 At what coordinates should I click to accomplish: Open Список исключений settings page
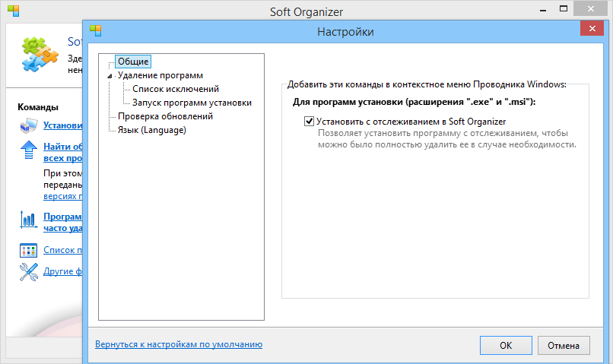coord(176,89)
